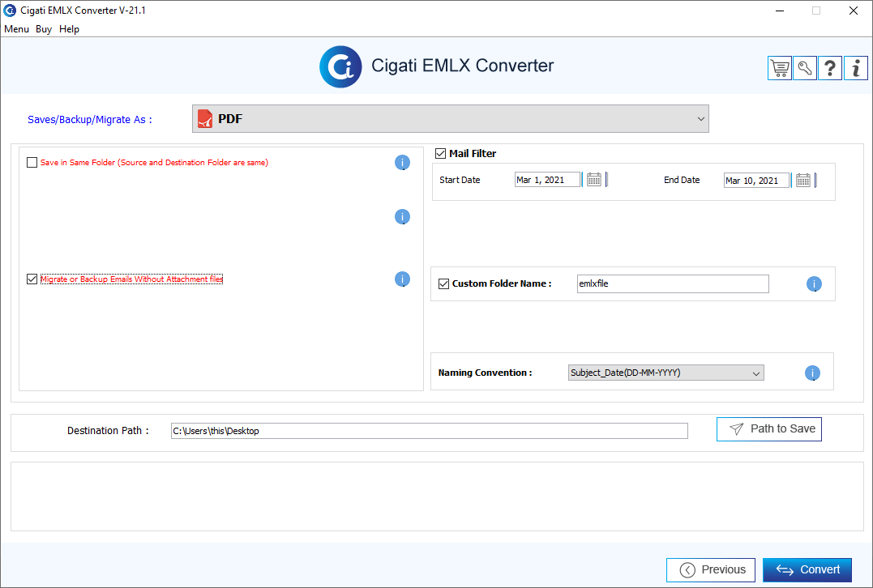The width and height of the screenshot is (873, 588).
Task: Show info for Migrate Without Attachment option
Action: tap(402, 279)
